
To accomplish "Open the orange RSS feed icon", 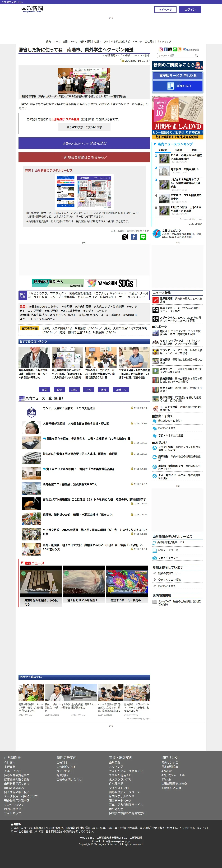I will (x=179, y=50).
